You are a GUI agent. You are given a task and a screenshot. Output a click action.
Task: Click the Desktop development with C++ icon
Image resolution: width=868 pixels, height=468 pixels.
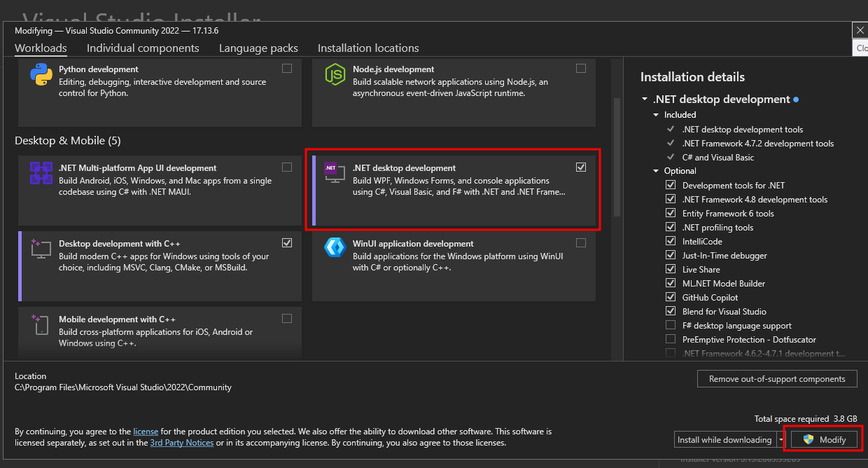point(41,248)
